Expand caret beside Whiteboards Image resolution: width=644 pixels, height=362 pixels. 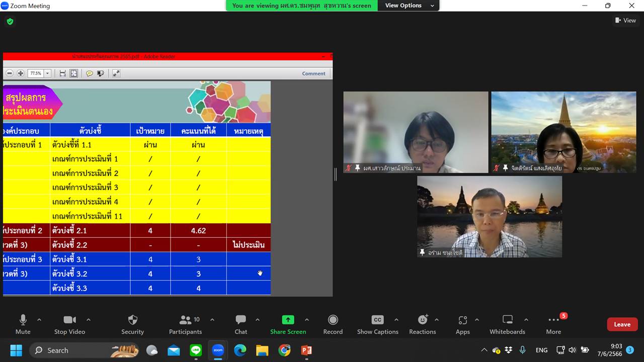pos(526,320)
